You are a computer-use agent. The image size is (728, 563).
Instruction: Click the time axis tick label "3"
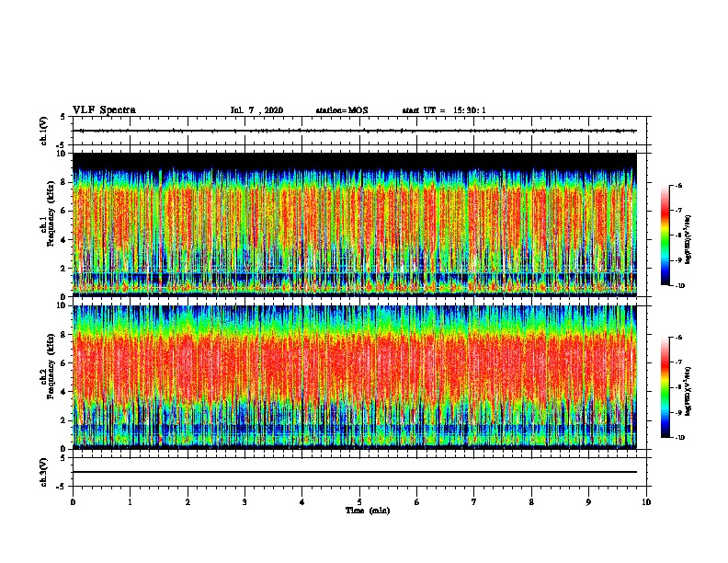[x=245, y=502]
